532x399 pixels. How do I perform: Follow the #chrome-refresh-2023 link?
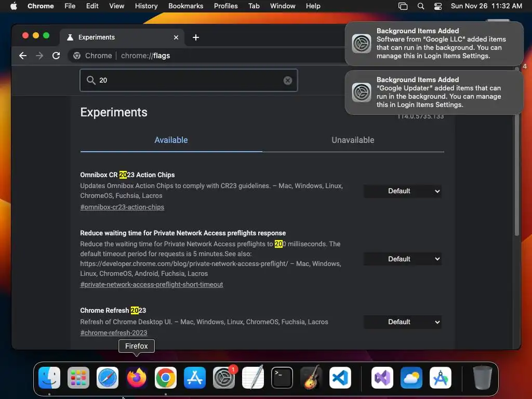[114, 332]
